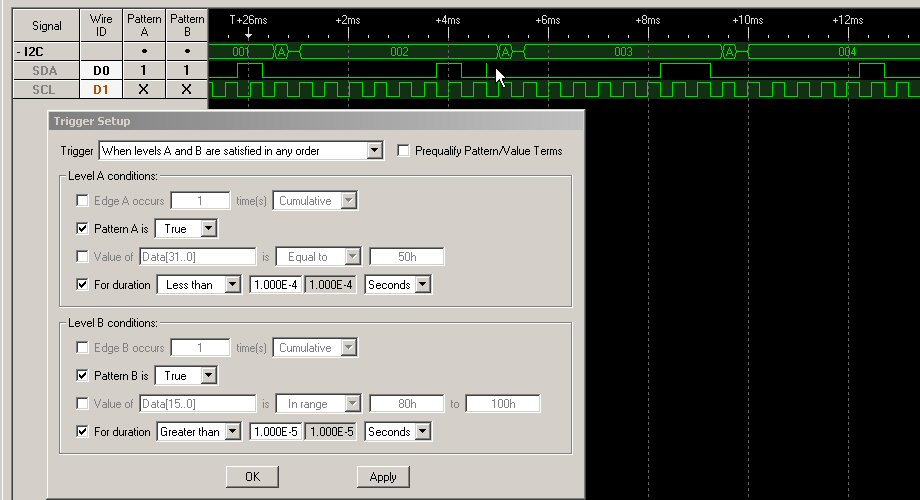This screenshot has width=920, height=500.
Task: Collapse the I2C signal group
Action: 19,50
